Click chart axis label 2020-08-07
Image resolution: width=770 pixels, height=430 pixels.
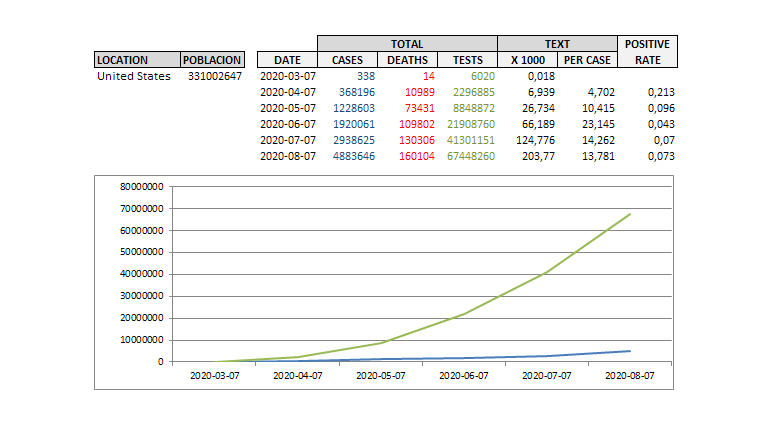tap(630, 376)
